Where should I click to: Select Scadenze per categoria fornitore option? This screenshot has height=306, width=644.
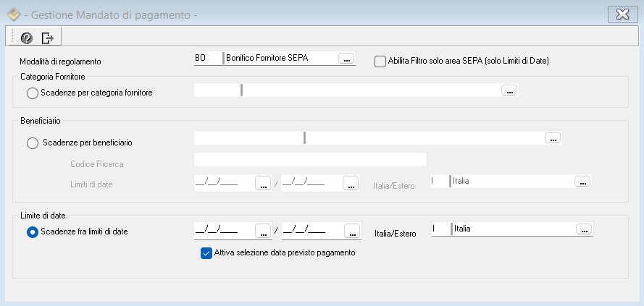(x=32, y=93)
